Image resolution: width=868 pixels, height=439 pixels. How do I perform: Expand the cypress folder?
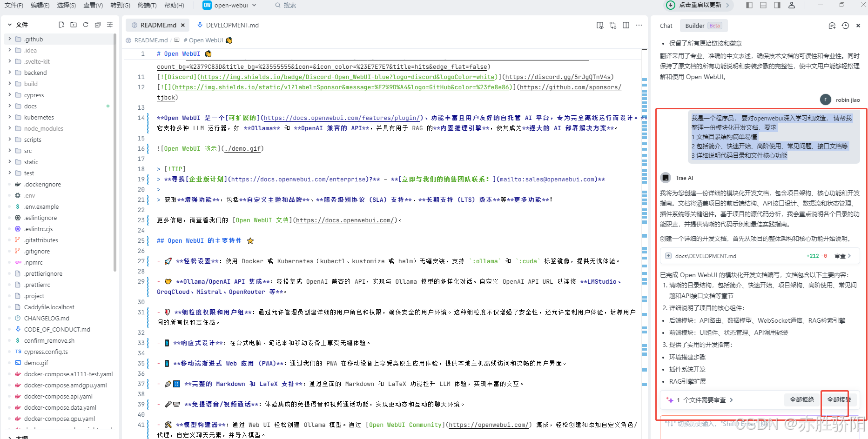[9, 95]
